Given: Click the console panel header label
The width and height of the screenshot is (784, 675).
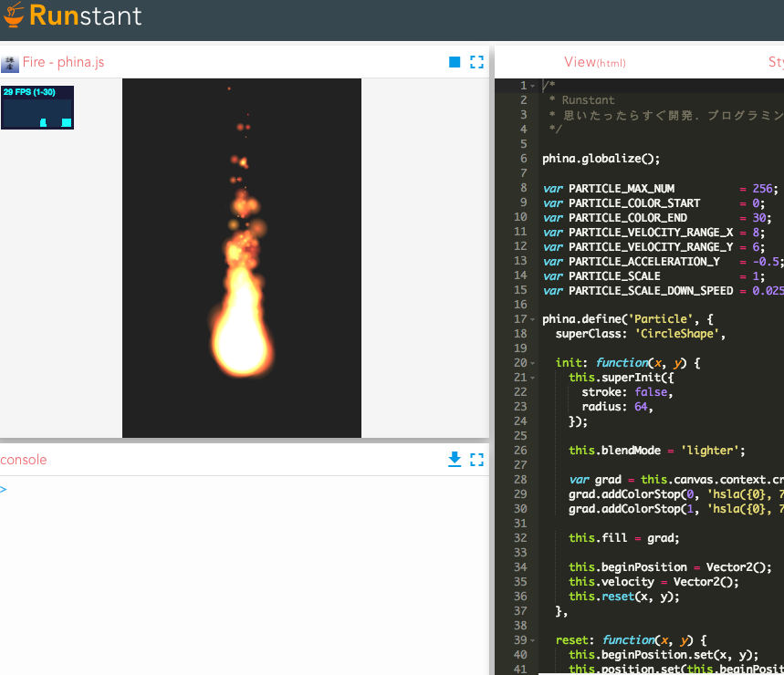Looking at the screenshot, I should 23,460.
